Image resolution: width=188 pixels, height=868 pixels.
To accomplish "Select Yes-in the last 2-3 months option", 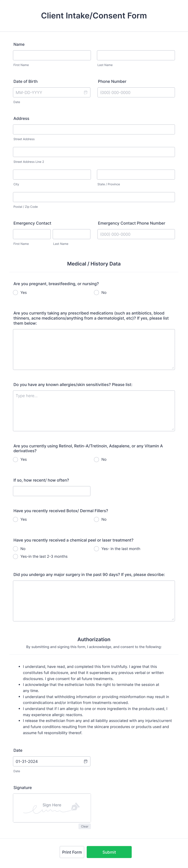I will pos(16,556).
